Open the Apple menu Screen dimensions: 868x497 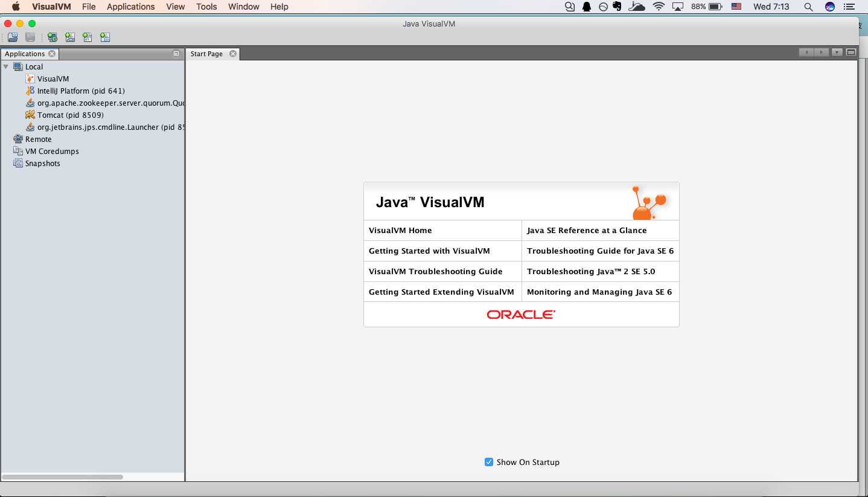[16, 7]
